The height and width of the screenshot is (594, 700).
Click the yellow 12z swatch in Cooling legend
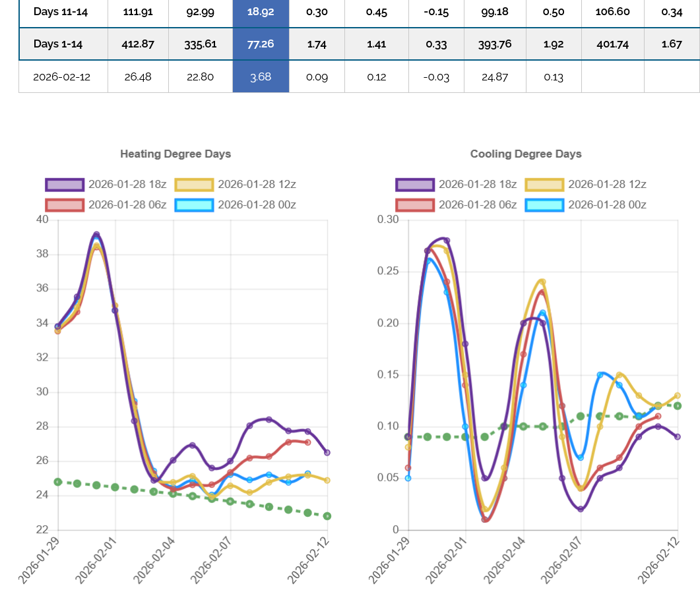coord(544,184)
